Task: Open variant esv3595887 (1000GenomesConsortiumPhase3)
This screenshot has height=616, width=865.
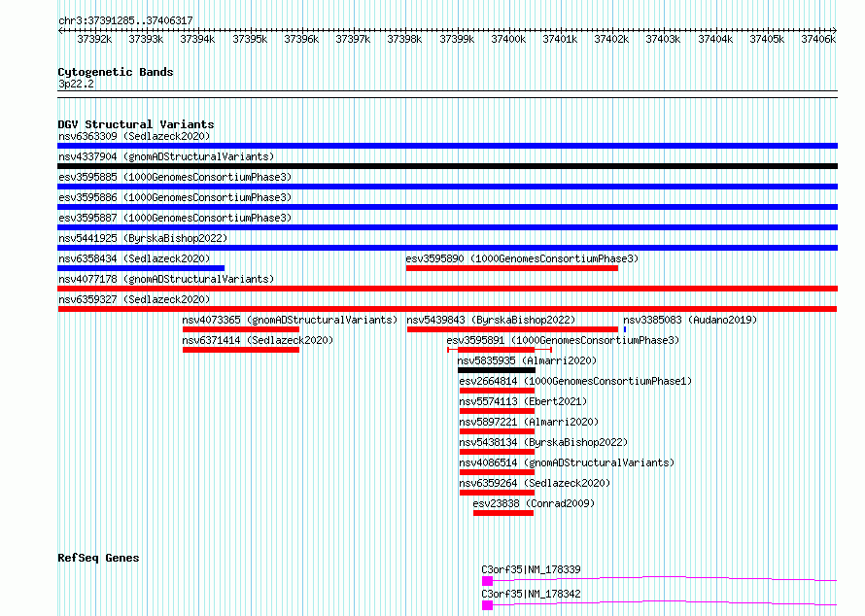Action: tap(175, 218)
